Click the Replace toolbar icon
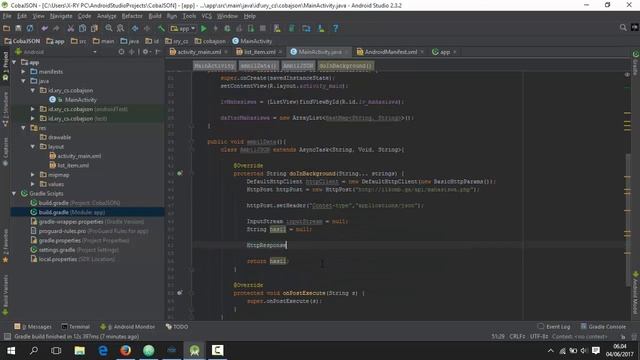 120,29
